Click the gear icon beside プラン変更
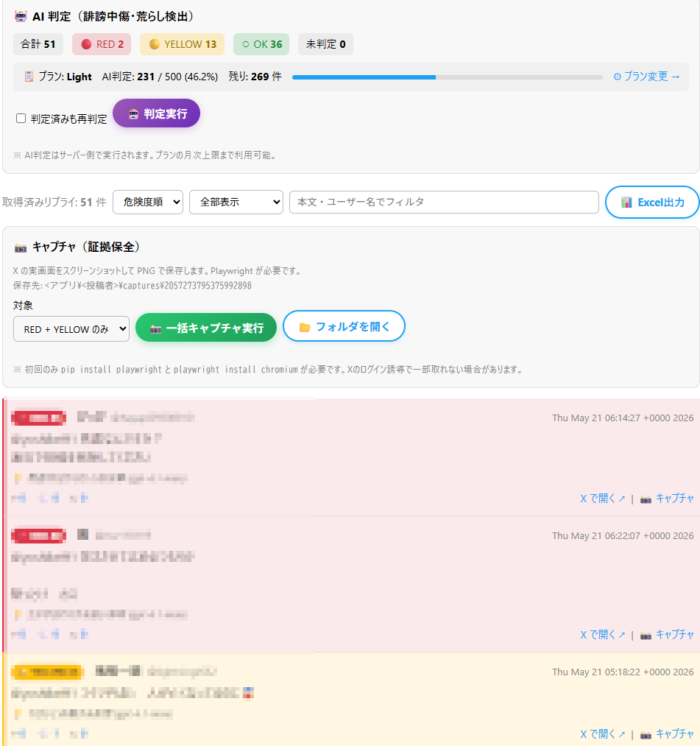Screen dimensions: 700x746 pos(618,77)
